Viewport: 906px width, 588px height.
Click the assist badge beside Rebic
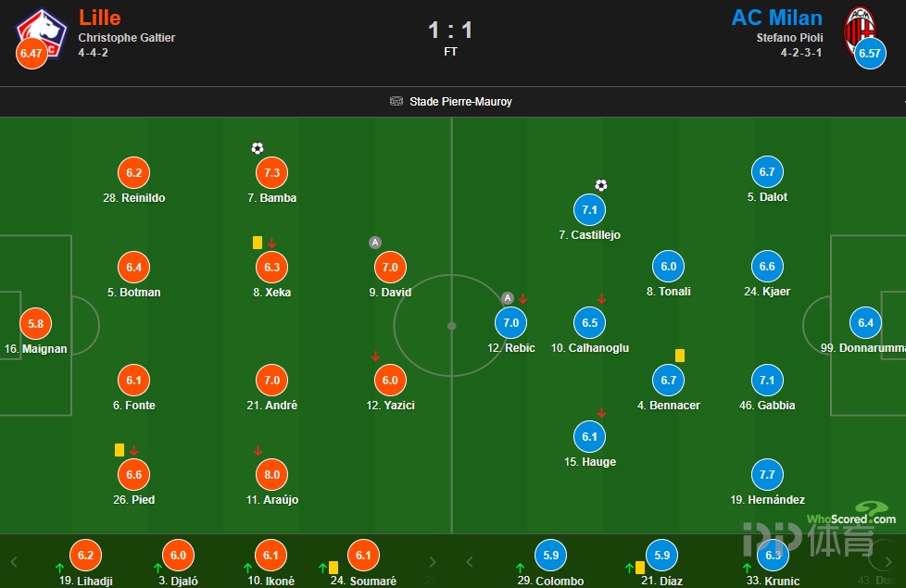[x=508, y=298]
